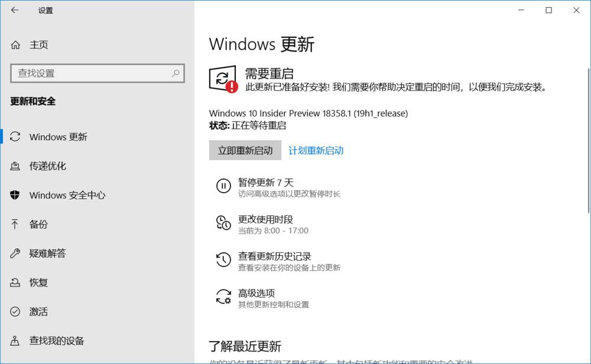Click 访问高级选项以更改暂停时长 subtitle
The image size is (591, 364).
(289, 194)
